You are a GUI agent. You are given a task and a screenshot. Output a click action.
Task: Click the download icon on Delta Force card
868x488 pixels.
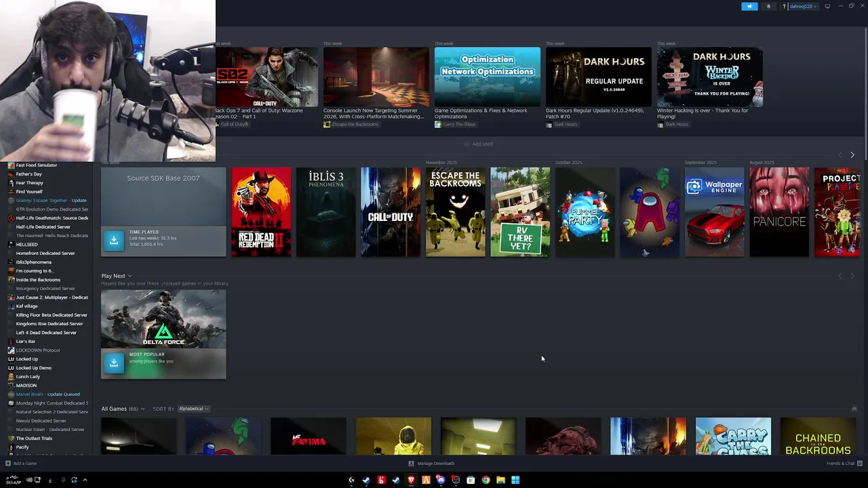tap(114, 363)
